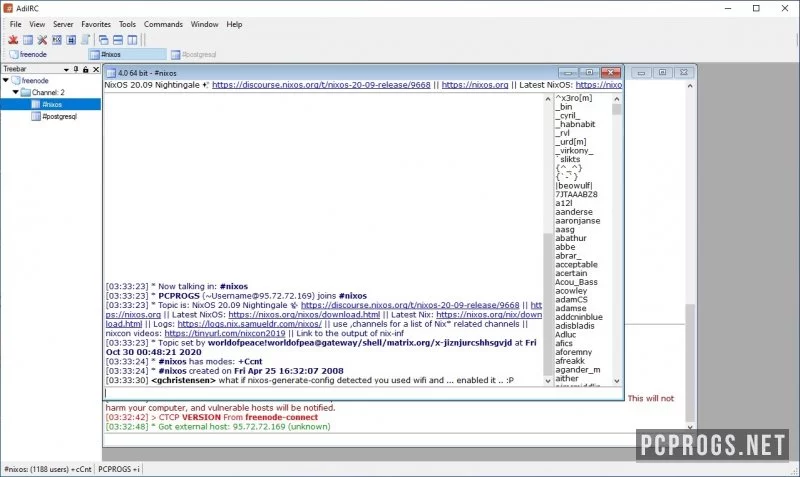
Task: Select user adisbladis in nicklist
Action: point(574,326)
